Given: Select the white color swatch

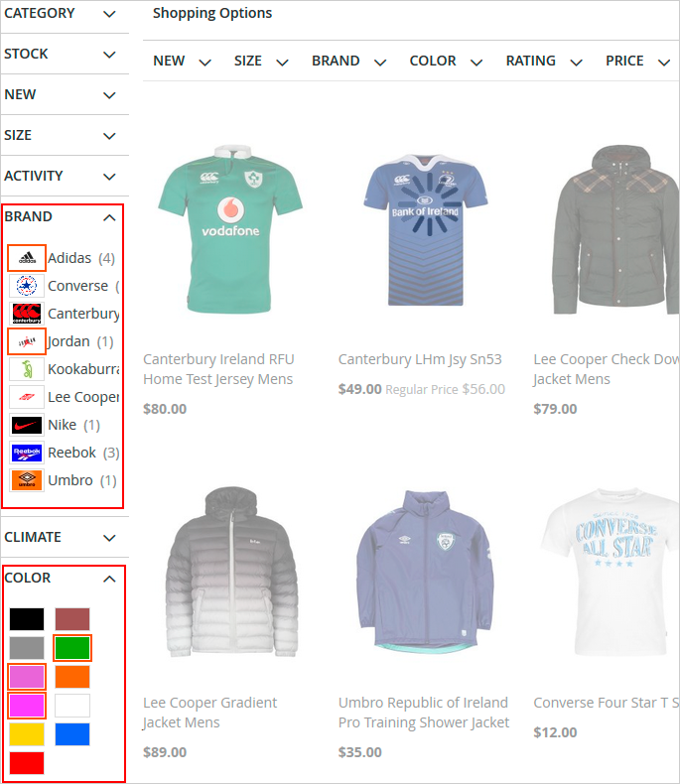Looking at the screenshot, I should coord(72,706).
